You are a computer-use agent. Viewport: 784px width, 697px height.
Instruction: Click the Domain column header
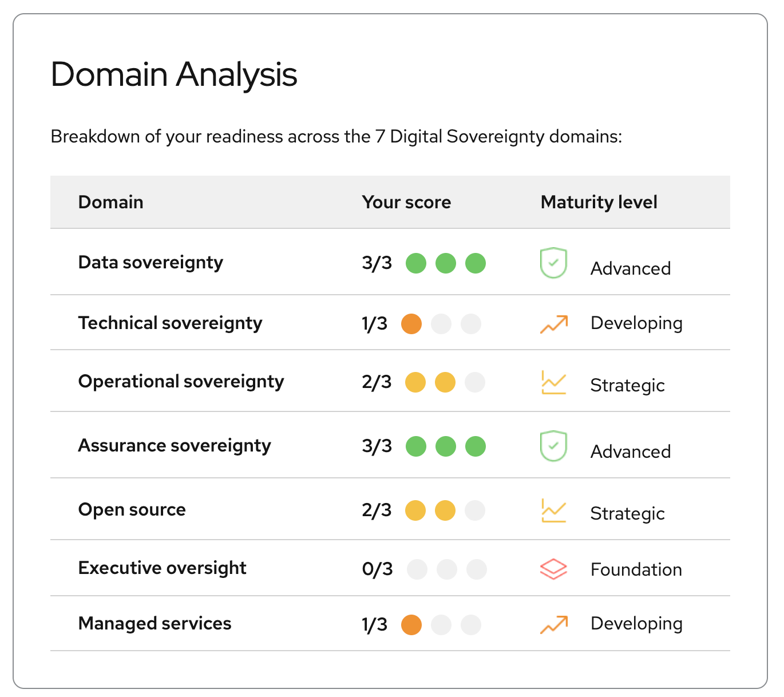pyautogui.click(x=110, y=202)
